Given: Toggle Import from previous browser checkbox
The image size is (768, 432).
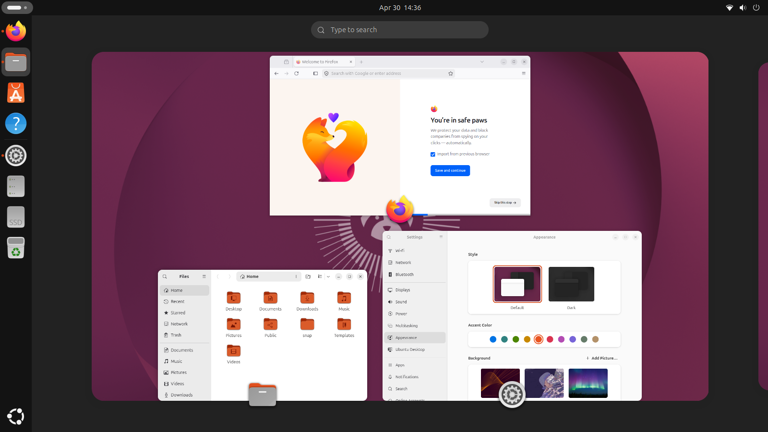Looking at the screenshot, I should (433, 154).
